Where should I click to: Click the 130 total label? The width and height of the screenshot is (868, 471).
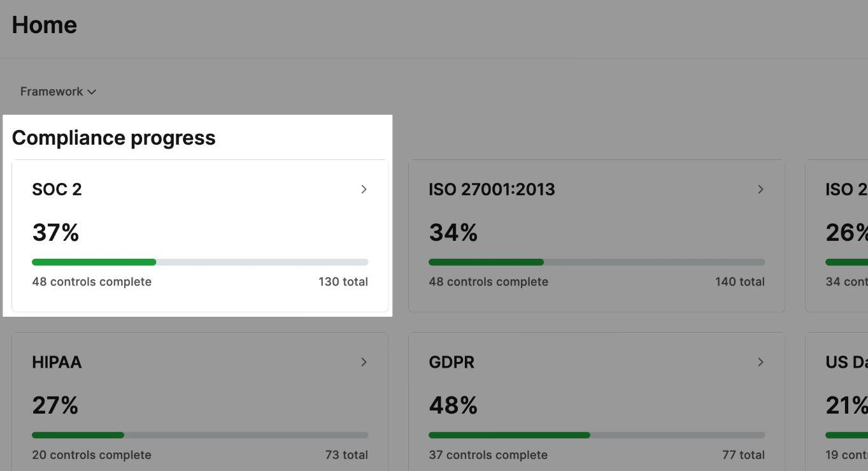pos(343,282)
